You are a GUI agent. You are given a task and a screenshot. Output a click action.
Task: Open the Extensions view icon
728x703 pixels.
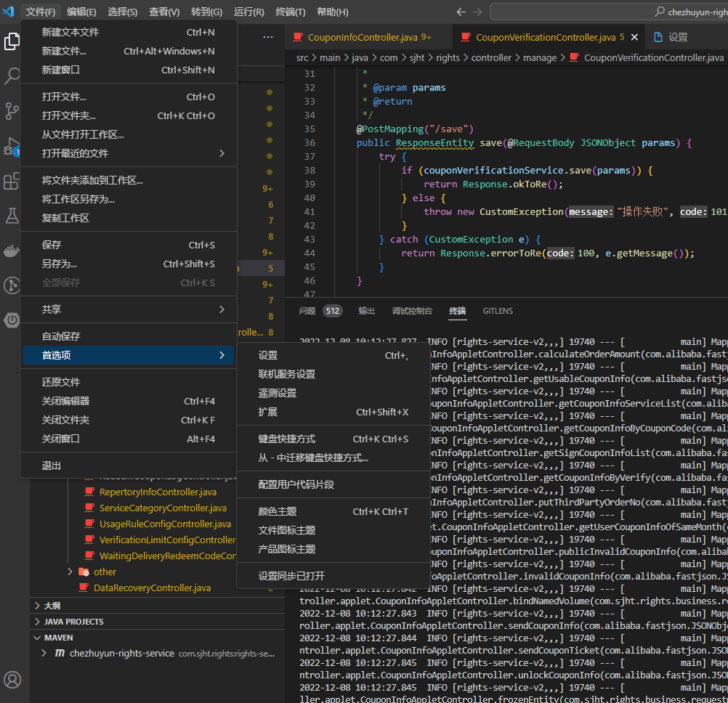[12, 181]
